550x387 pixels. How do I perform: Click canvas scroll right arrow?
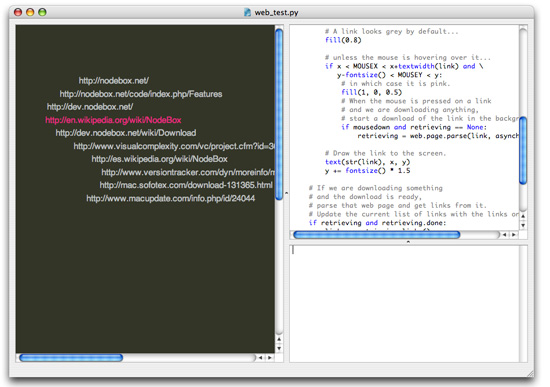pos(269,358)
